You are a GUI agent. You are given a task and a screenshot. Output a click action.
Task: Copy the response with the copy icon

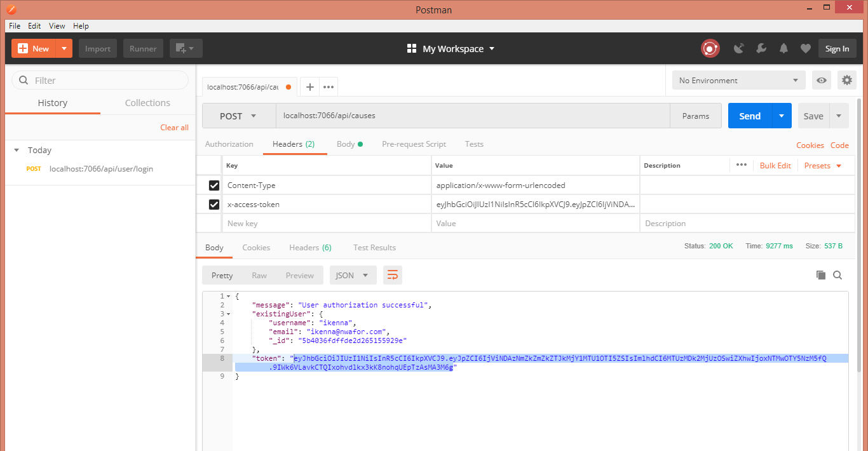tap(820, 274)
